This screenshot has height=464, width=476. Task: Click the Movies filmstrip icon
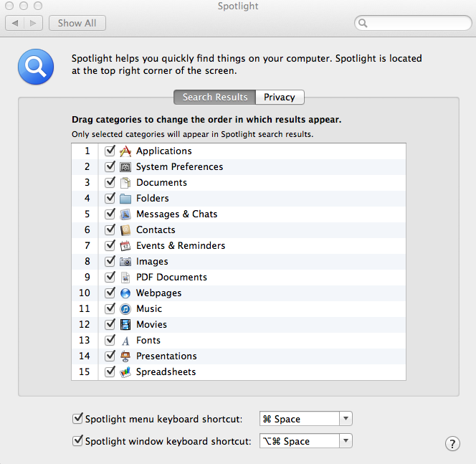(x=125, y=325)
